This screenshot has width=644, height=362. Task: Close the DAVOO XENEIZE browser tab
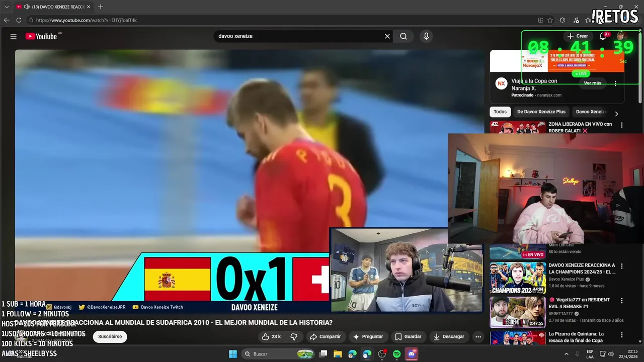[x=89, y=7]
